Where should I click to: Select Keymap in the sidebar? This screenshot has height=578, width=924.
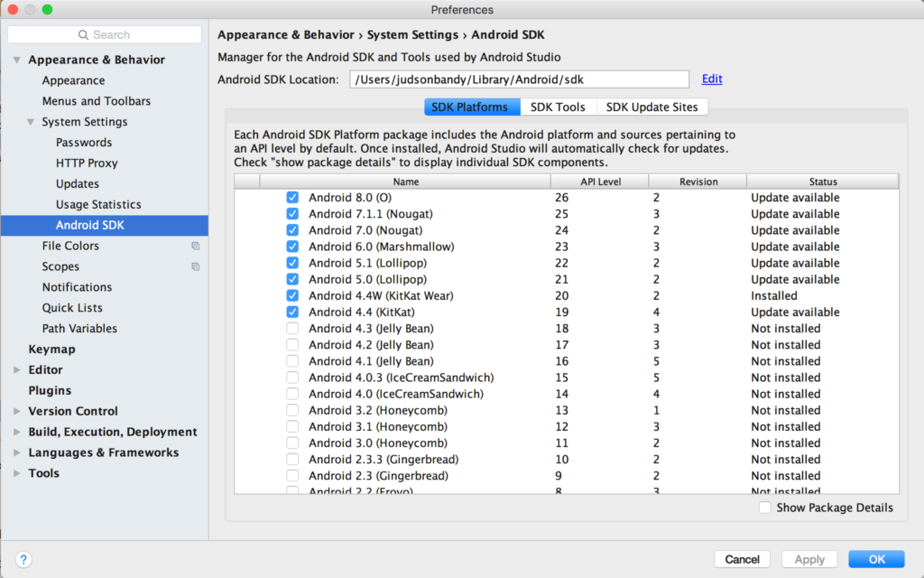pos(51,349)
